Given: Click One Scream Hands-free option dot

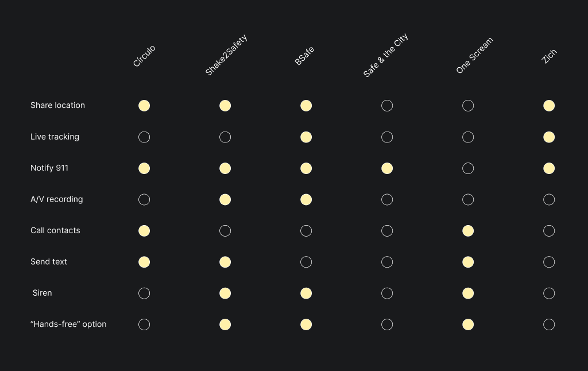Looking at the screenshot, I should tap(468, 324).
